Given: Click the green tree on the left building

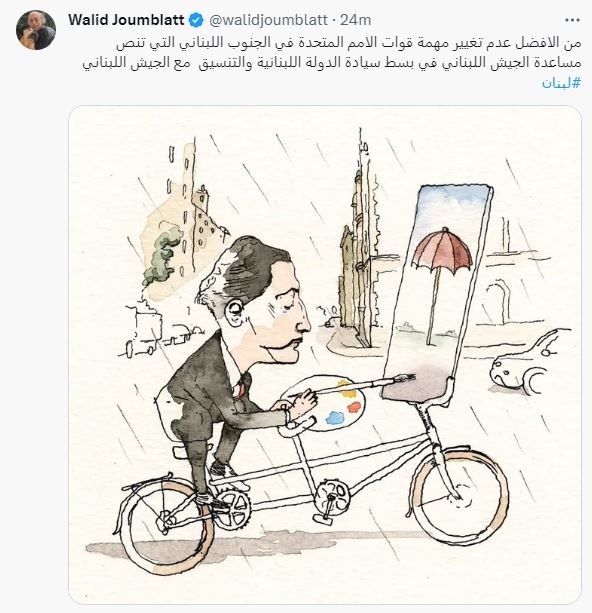Looking at the screenshot, I should [160, 257].
